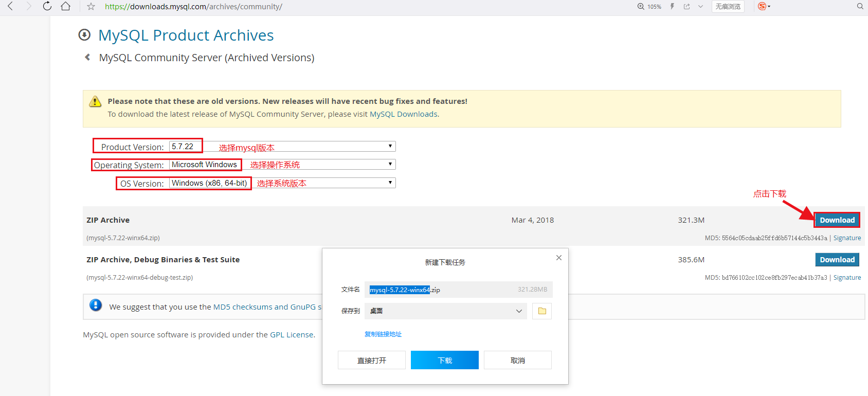Open the MySQL Product Archives heading link
The width and height of the screenshot is (868, 396).
pyautogui.click(x=186, y=35)
